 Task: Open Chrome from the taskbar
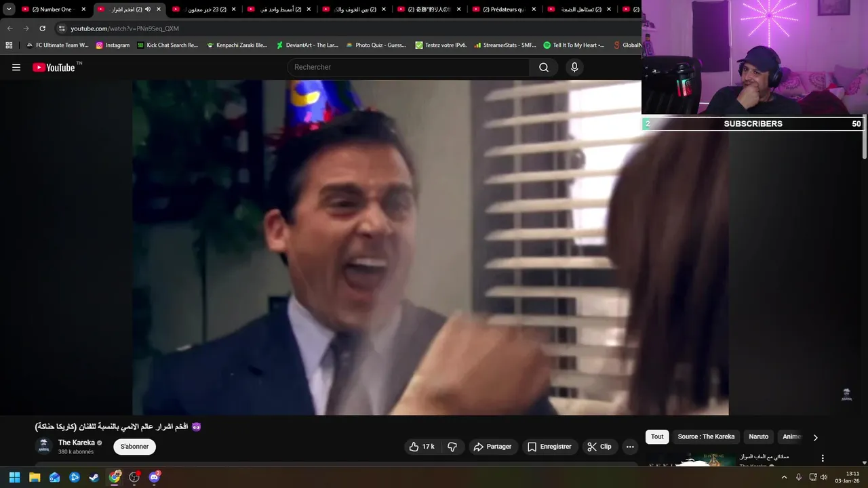click(115, 477)
